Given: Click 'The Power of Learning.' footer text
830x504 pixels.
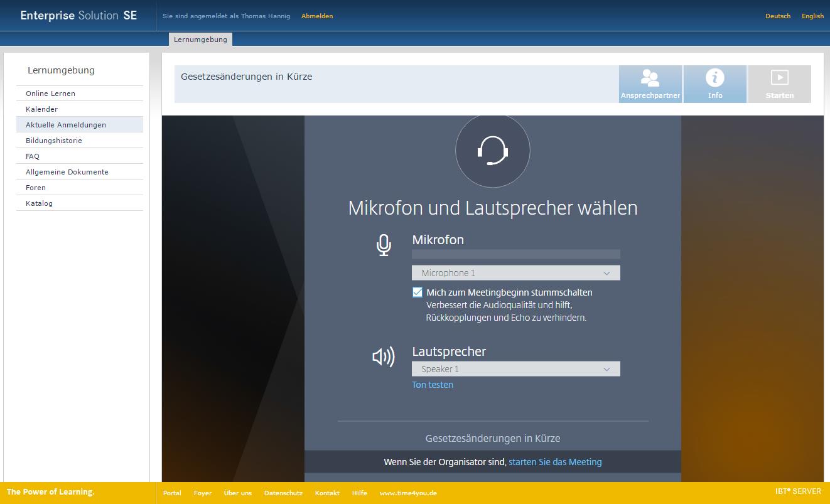Looking at the screenshot, I should pos(50,492).
